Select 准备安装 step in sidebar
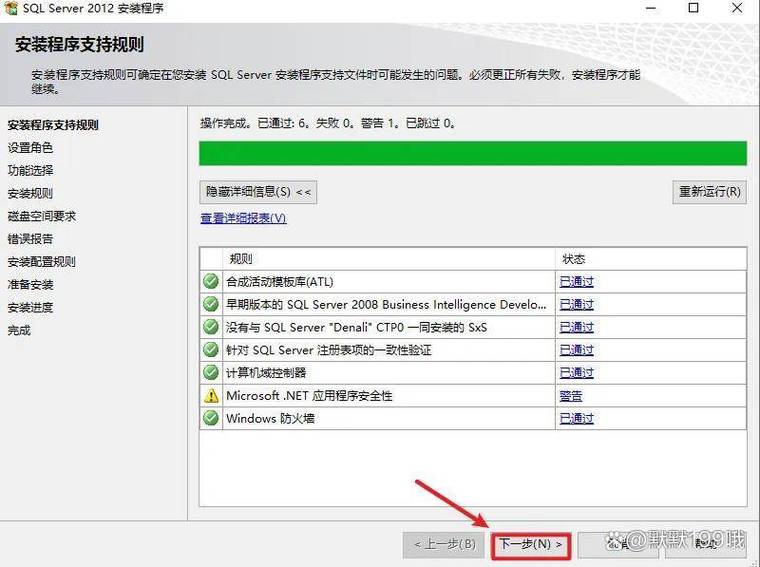 click(x=30, y=284)
